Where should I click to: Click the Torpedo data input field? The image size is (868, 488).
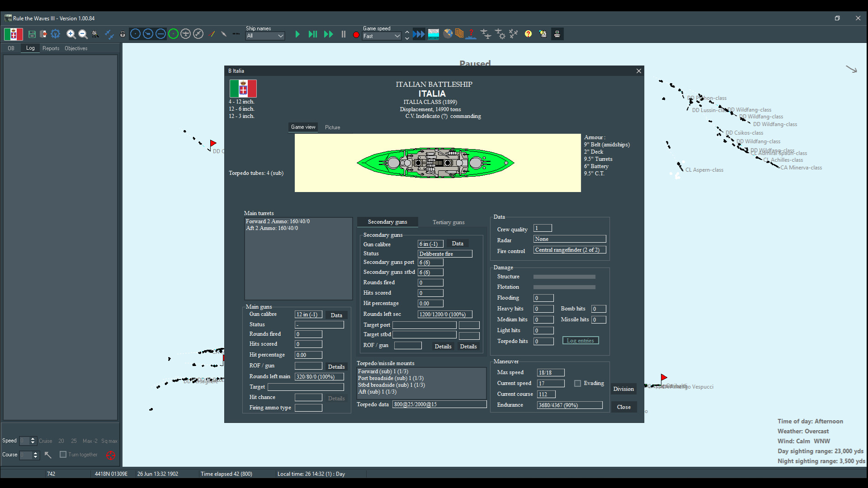tap(439, 404)
